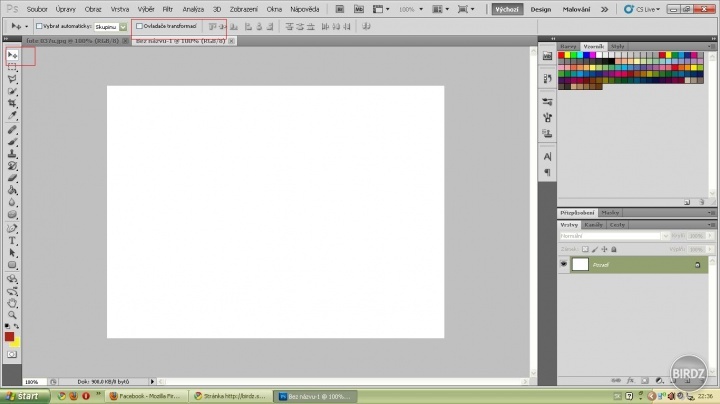The image size is (720, 404).
Task: Select the Clone Stamp tool
Action: click(12, 154)
